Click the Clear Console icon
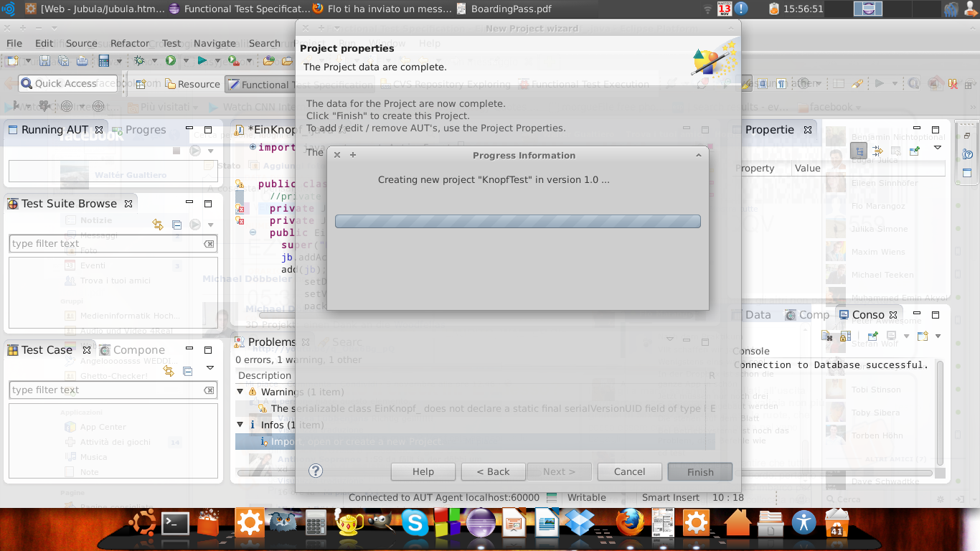Image resolution: width=980 pixels, height=551 pixels. pos(827,336)
